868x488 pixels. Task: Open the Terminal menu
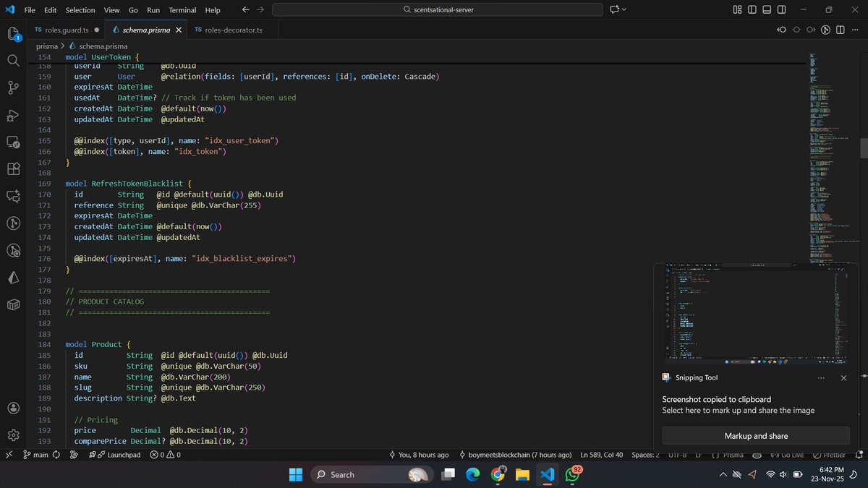(x=182, y=9)
